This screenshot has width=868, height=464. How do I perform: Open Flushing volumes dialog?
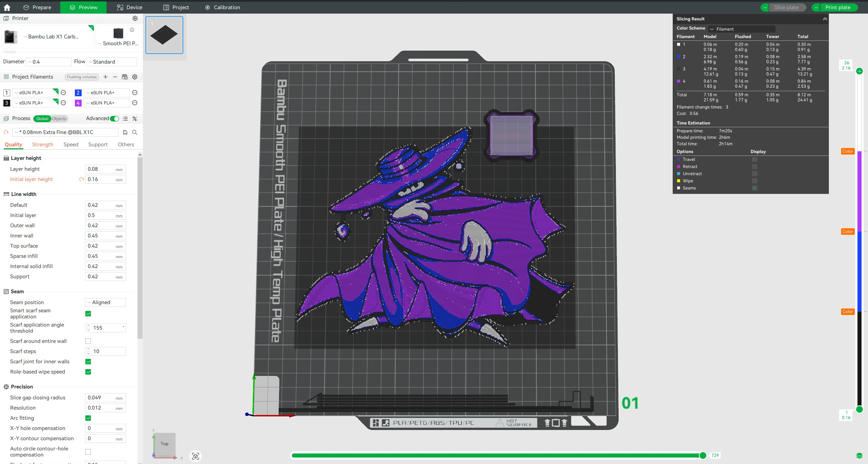point(82,77)
